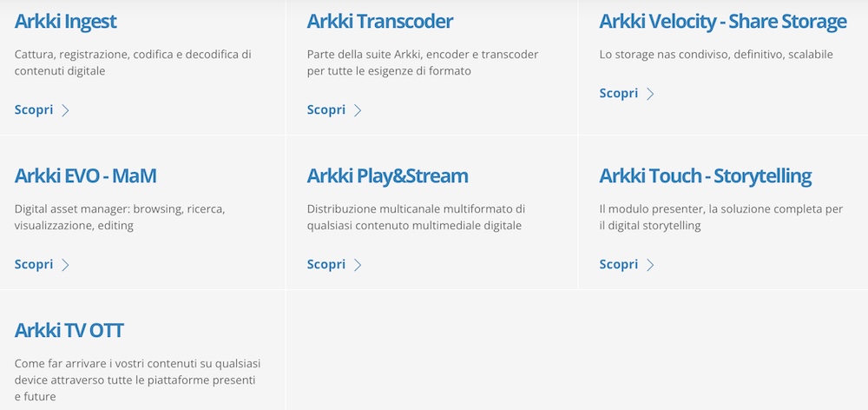Open the Arkki Play&Stream heading link
Image resolution: width=868 pixels, height=410 pixels.
(x=387, y=176)
